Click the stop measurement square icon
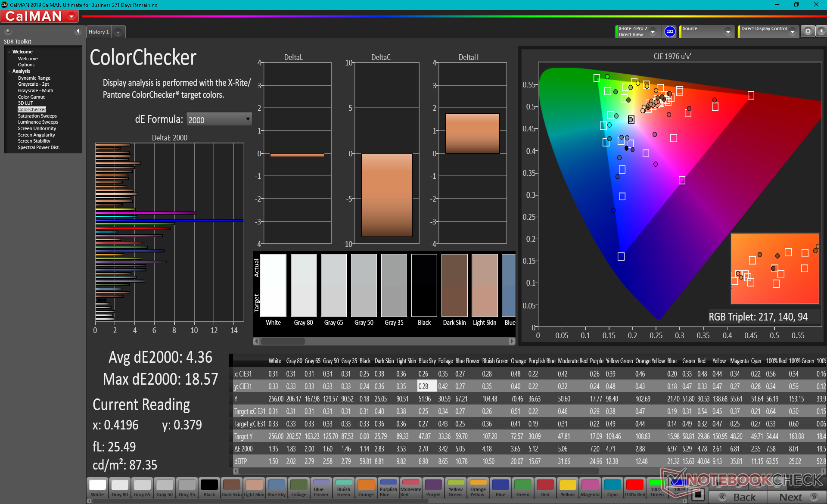 click(699, 494)
